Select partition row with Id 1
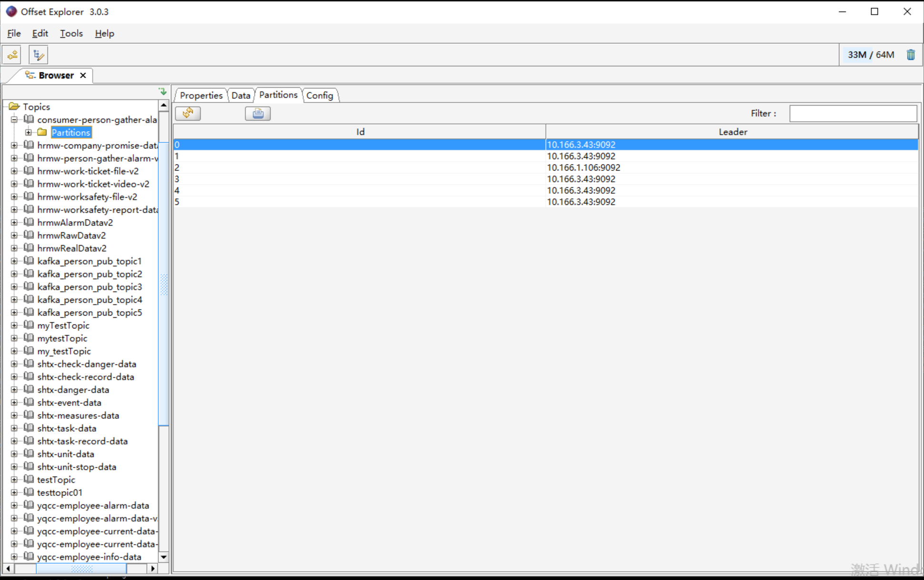The width and height of the screenshot is (924, 580). 546,156
